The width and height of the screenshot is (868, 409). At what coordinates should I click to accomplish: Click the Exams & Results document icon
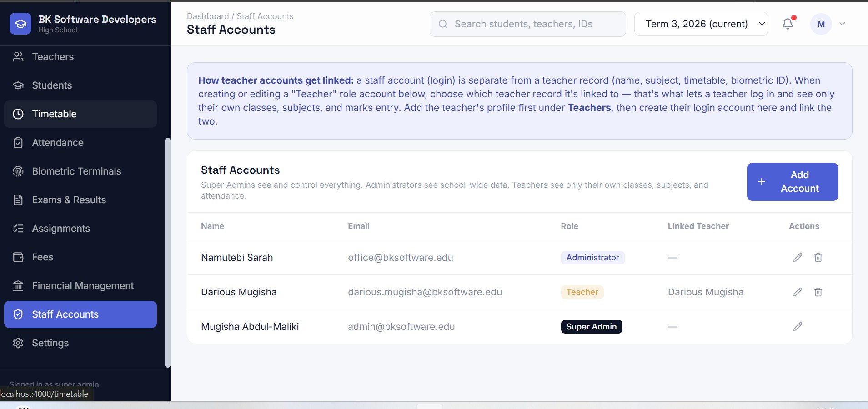click(x=18, y=200)
